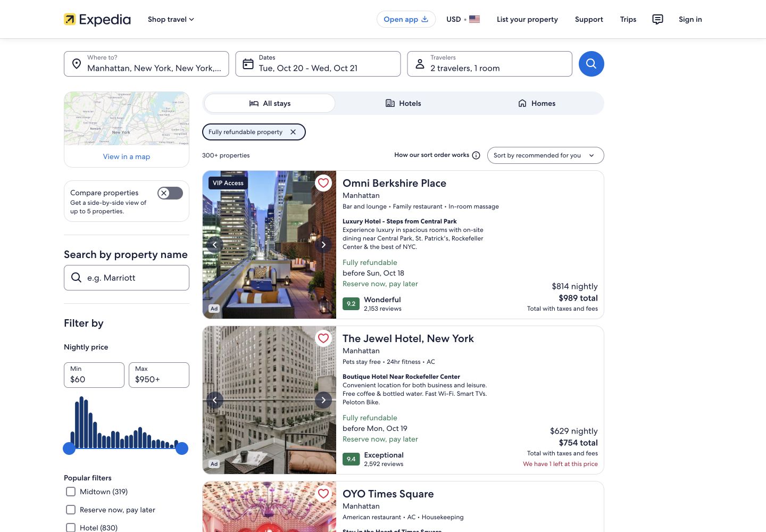Open the OYO Times Square listing title
766x532 pixels.
(388, 494)
